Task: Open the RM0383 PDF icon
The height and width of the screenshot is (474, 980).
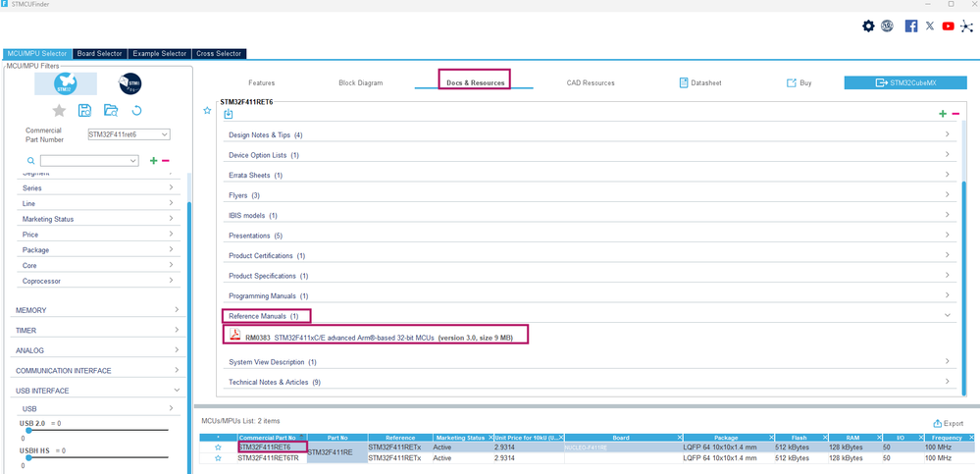Action: pyautogui.click(x=235, y=336)
